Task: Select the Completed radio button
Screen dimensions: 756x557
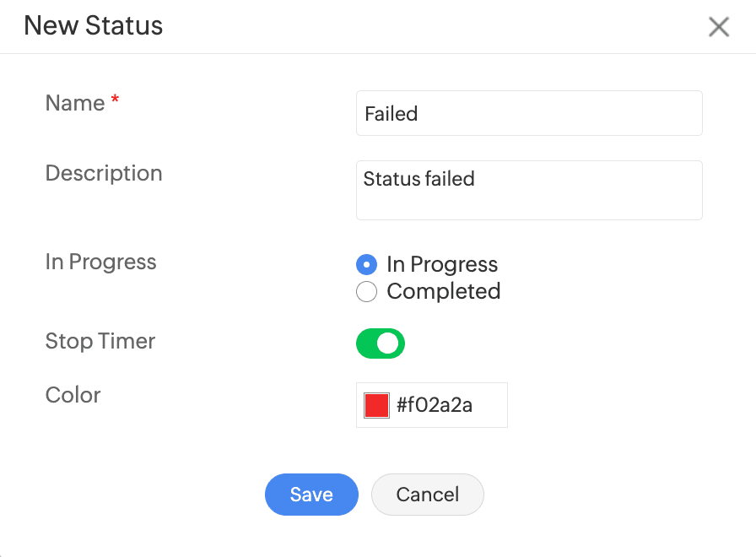Action: point(366,292)
